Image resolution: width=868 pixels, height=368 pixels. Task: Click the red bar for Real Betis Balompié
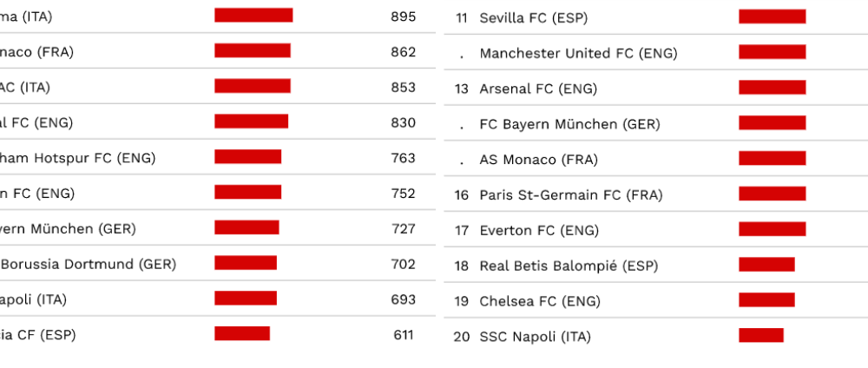click(x=766, y=265)
